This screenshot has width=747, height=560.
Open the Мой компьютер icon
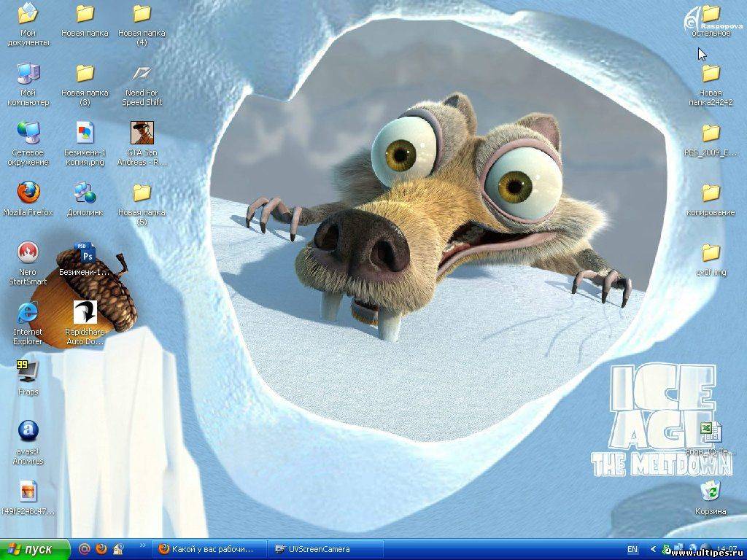click(28, 74)
